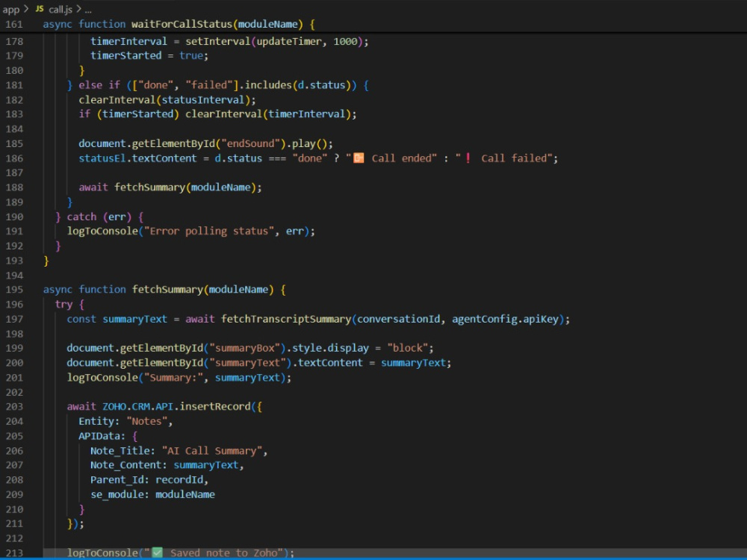Click updateTimer argument on line 178
Image resolution: width=747 pixels, height=560 pixels.
click(289, 41)
